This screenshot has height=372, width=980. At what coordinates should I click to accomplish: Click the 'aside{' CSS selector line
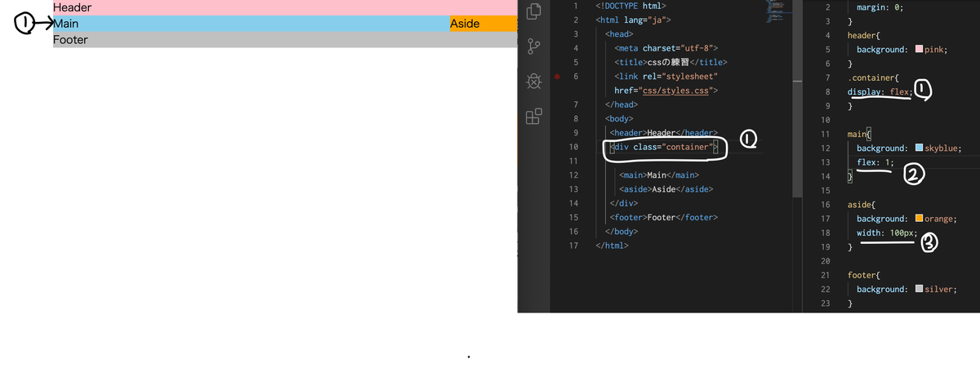coord(861,205)
